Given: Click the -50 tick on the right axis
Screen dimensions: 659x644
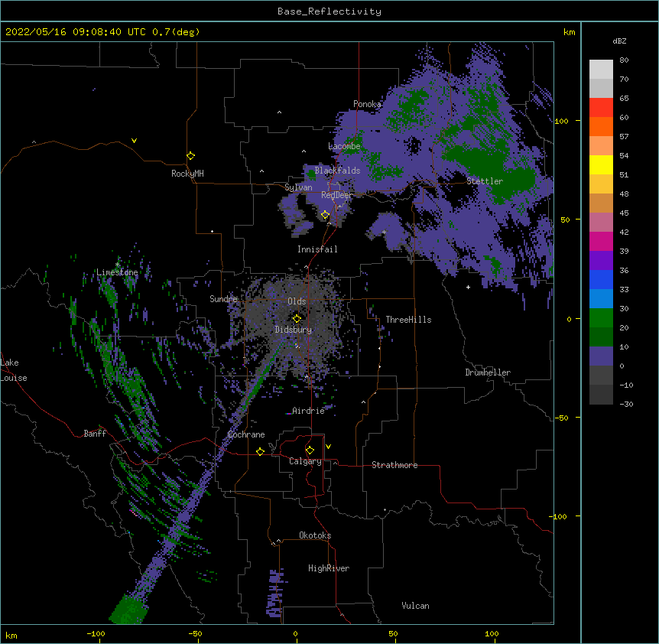Looking at the screenshot, I should [560, 418].
